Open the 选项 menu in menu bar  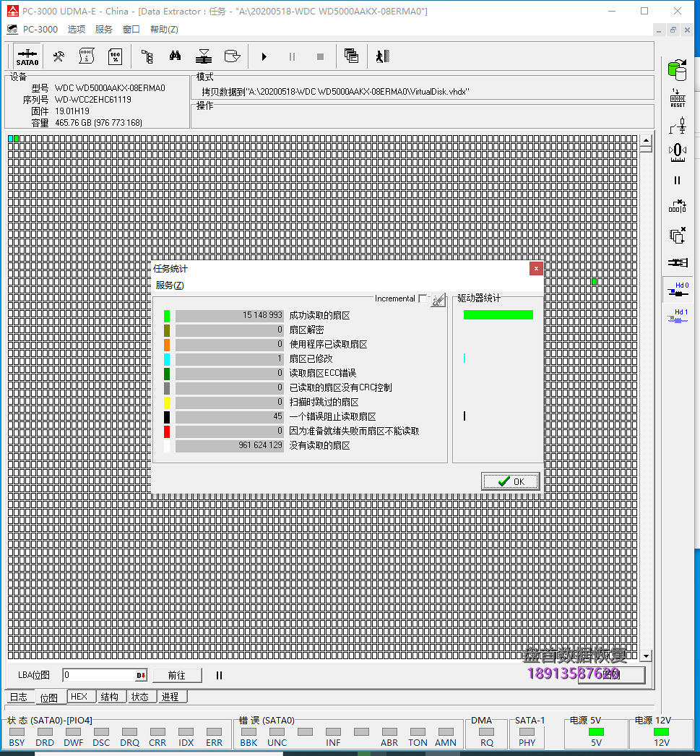(77, 30)
